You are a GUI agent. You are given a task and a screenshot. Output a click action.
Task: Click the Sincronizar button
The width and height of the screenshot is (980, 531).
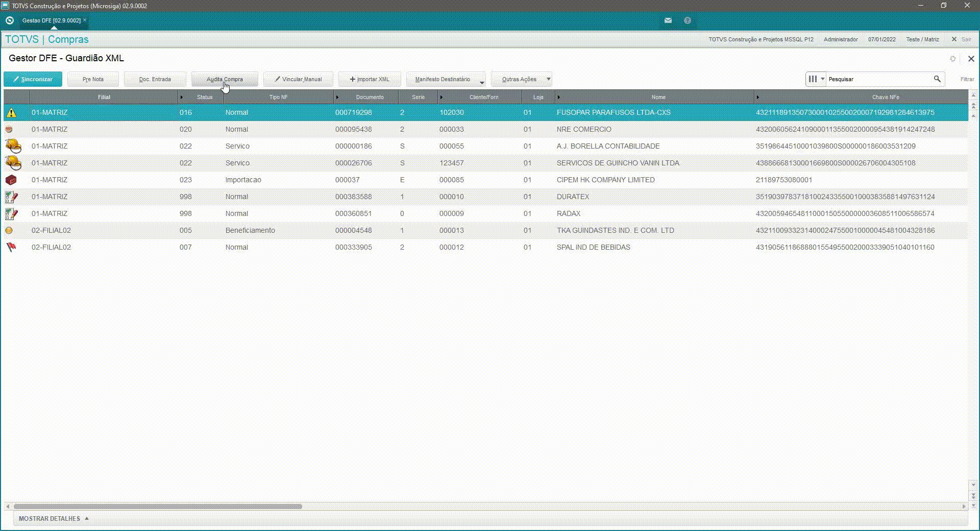pos(33,79)
